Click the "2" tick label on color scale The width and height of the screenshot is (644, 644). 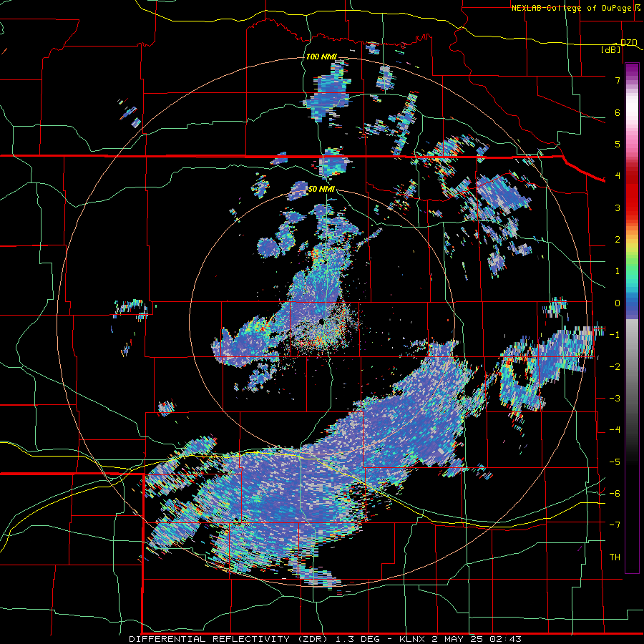coord(618,240)
